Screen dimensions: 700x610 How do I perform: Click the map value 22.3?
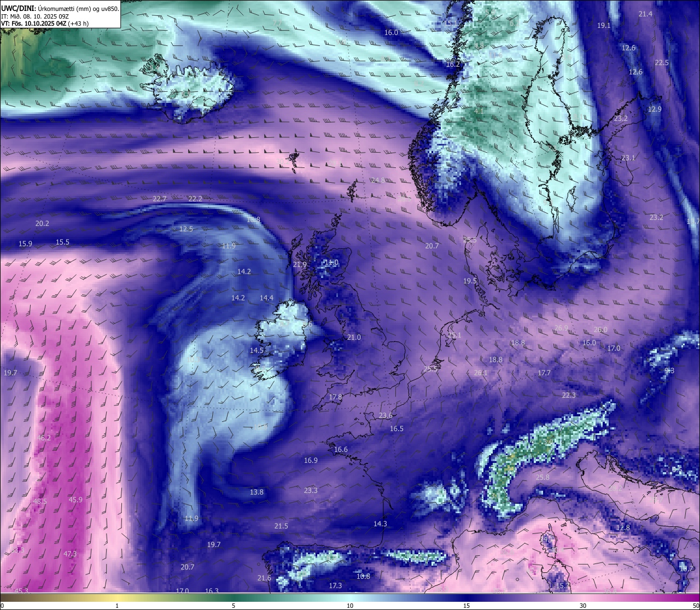pos(569,394)
